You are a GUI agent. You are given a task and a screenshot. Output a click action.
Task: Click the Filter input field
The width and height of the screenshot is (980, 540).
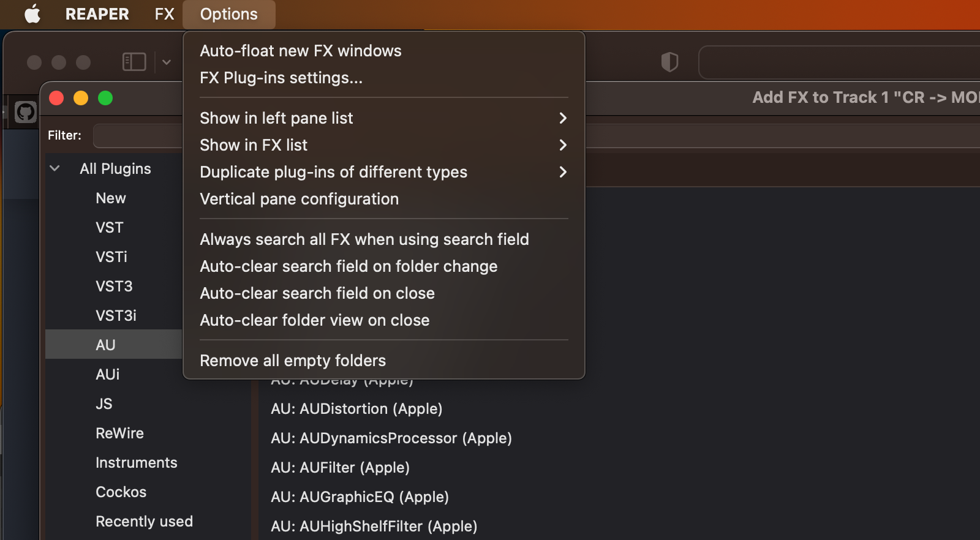pyautogui.click(x=138, y=135)
